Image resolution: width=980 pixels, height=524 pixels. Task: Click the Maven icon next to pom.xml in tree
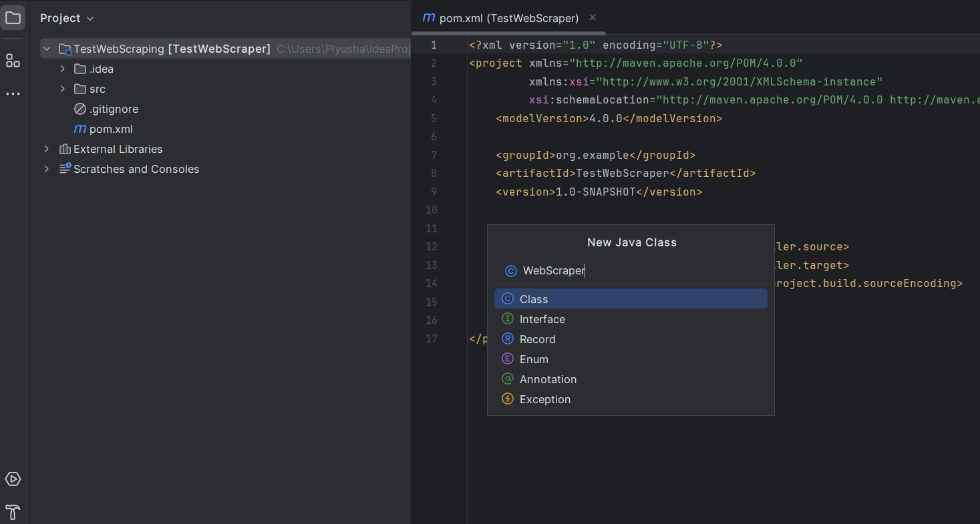click(x=80, y=129)
